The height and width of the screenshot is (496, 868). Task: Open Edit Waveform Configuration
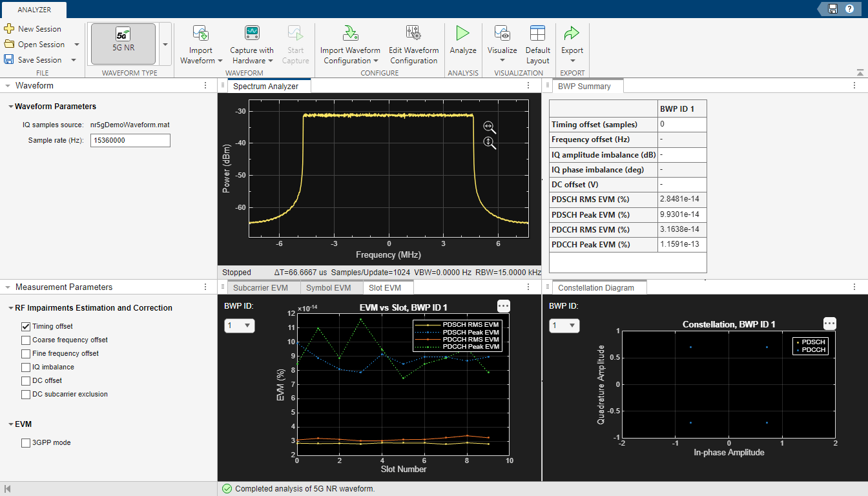tap(413, 45)
